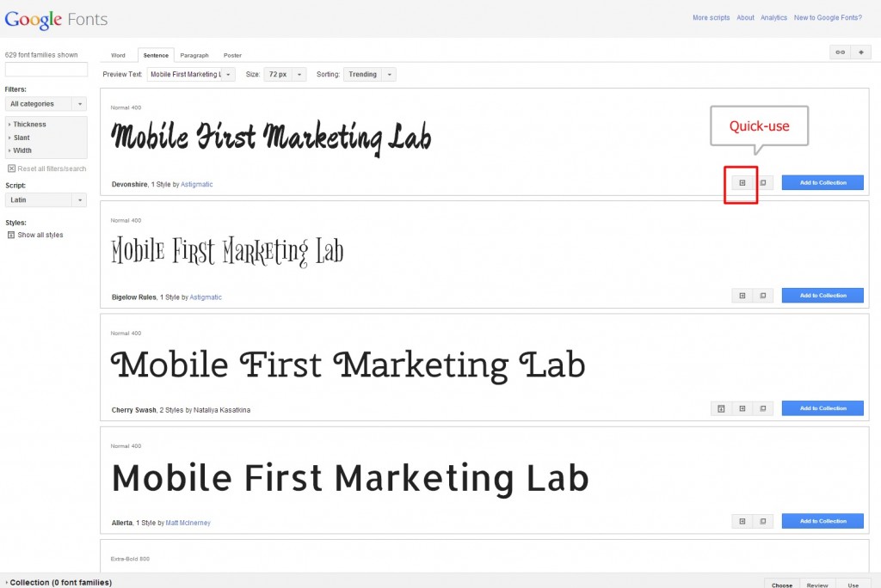Click the pop-out preview icon for Cherry Swash

pos(762,408)
